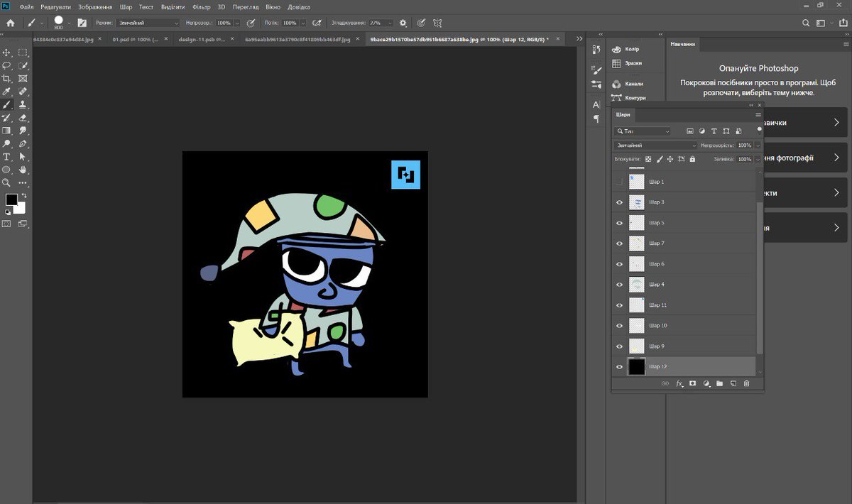Select the Eyedropper tool
This screenshot has height=504, width=852.
[7, 92]
